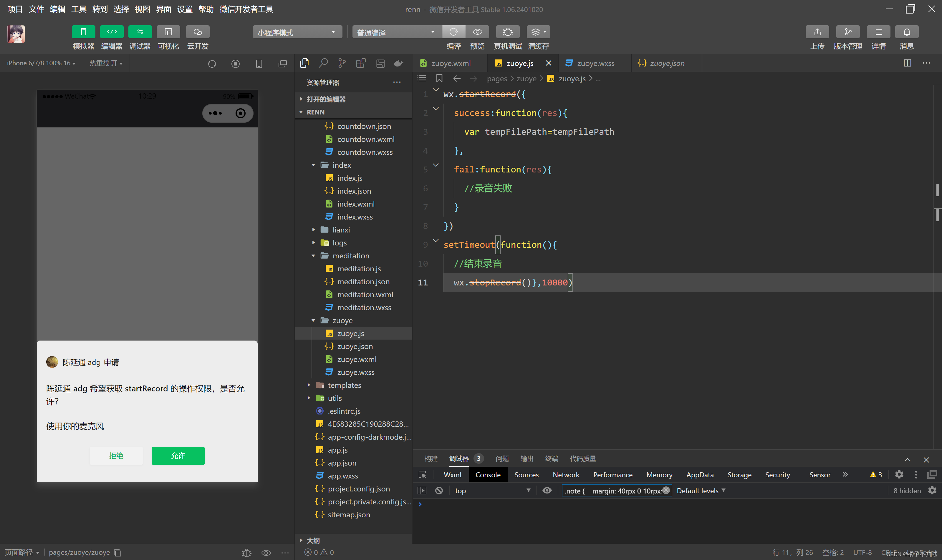Click the real device debug bug icon
Image resolution: width=942 pixels, height=560 pixels.
tap(507, 32)
